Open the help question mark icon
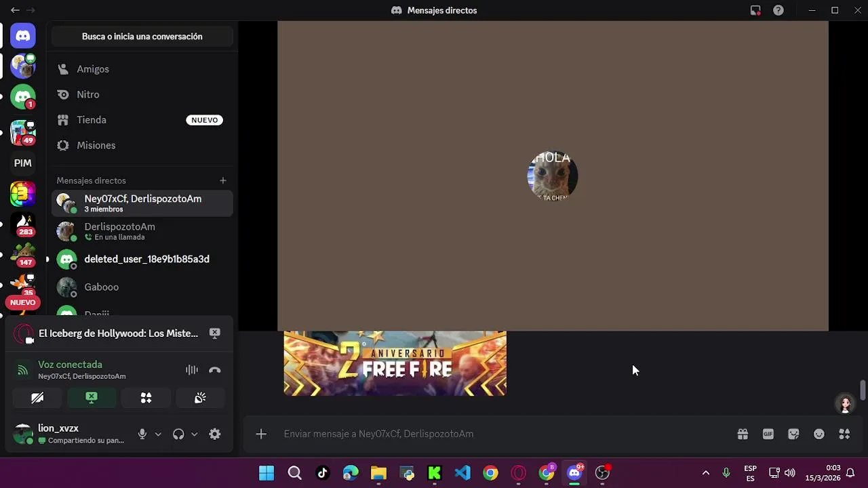 click(778, 10)
